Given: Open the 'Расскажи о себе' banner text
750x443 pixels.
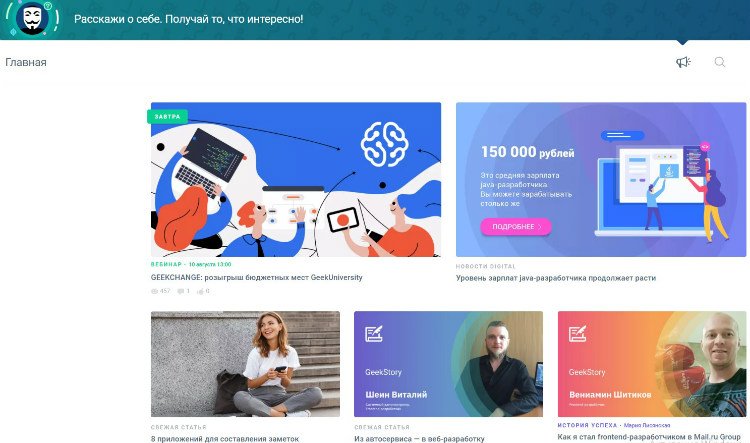Looking at the screenshot, I should 188,19.
